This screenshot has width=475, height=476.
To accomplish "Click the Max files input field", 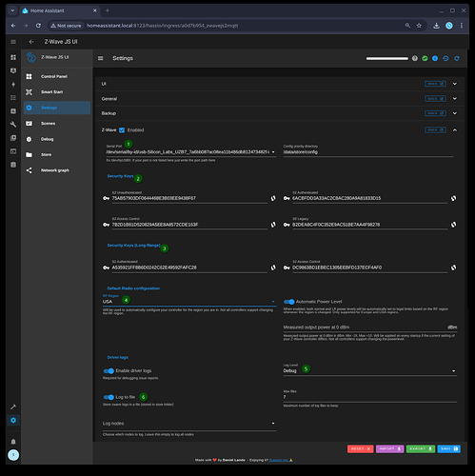I will coord(370,397).
